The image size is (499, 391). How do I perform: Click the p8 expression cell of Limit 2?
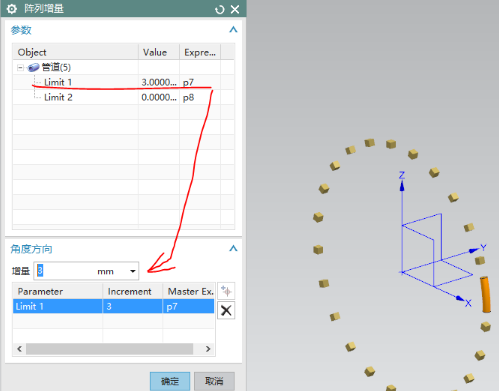(x=188, y=97)
